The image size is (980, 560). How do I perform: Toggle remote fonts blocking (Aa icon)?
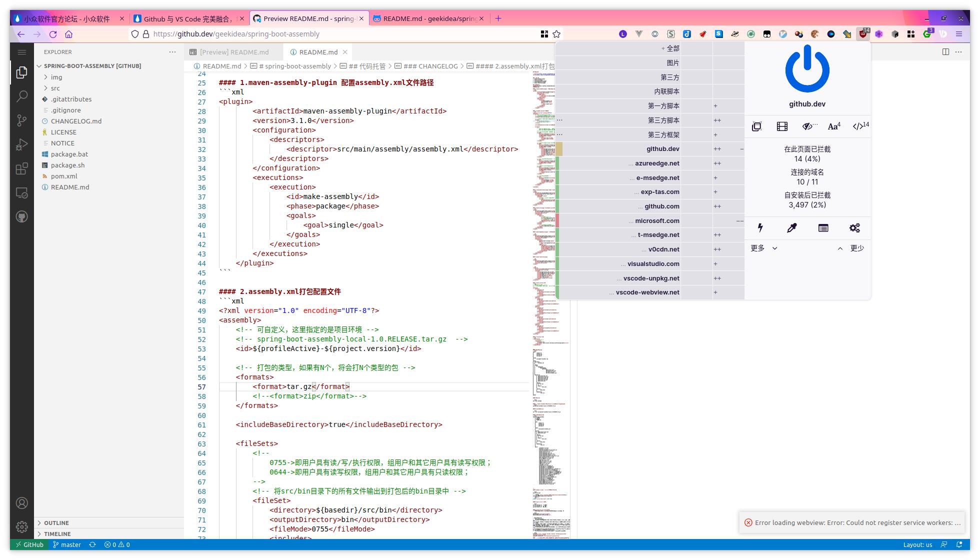[833, 126]
